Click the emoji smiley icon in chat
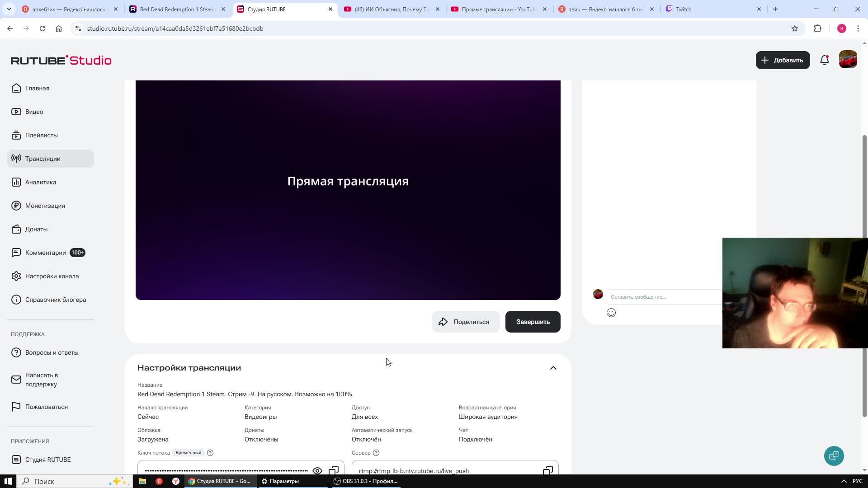The width and height of the screenshot is (868, 488). point(611,313)
